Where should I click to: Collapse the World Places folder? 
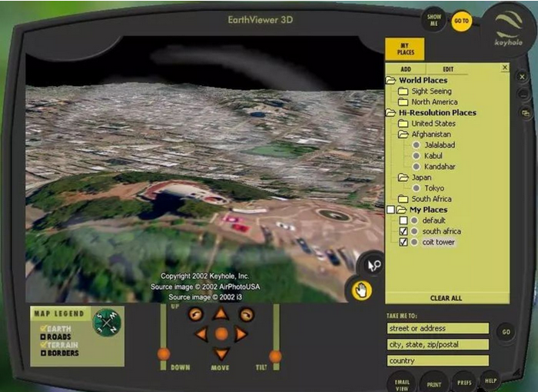pos(390,81)
